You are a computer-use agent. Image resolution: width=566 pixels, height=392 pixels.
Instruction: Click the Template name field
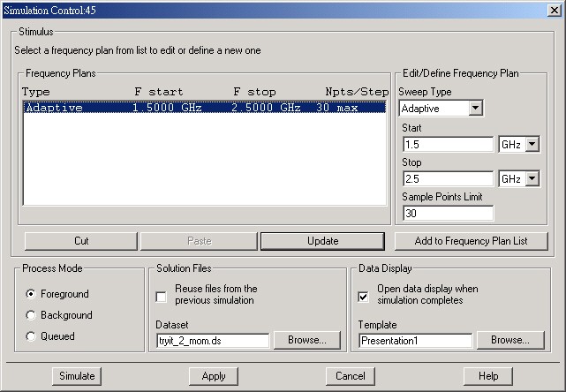click(416, 341)
